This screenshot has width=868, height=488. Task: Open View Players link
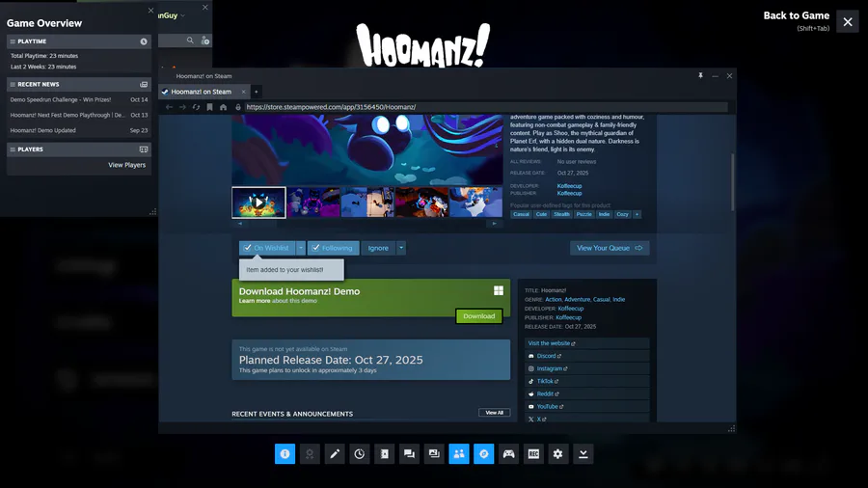pyautogui.click(x=126, y=165)
